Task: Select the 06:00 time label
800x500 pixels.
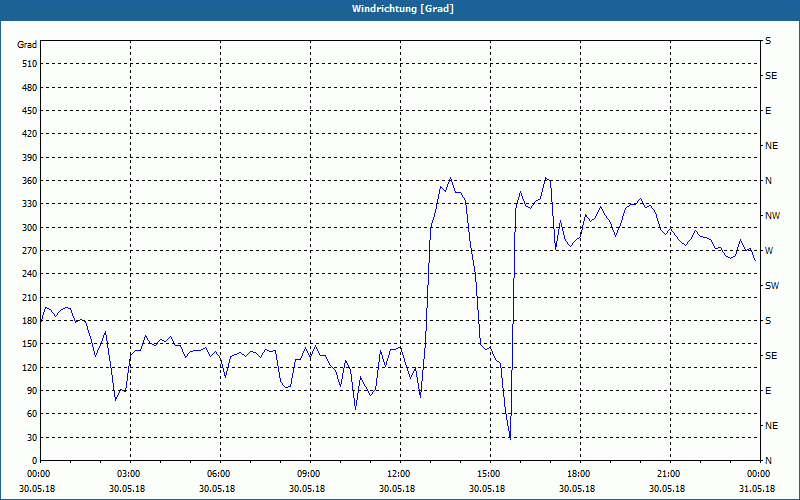Action: coord(220,474)
